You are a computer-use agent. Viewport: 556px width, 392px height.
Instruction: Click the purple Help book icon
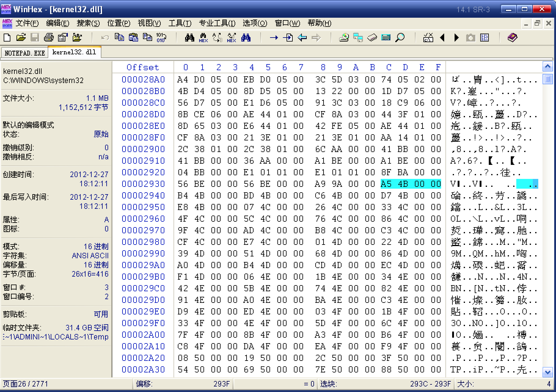click(x=512, y=38)
